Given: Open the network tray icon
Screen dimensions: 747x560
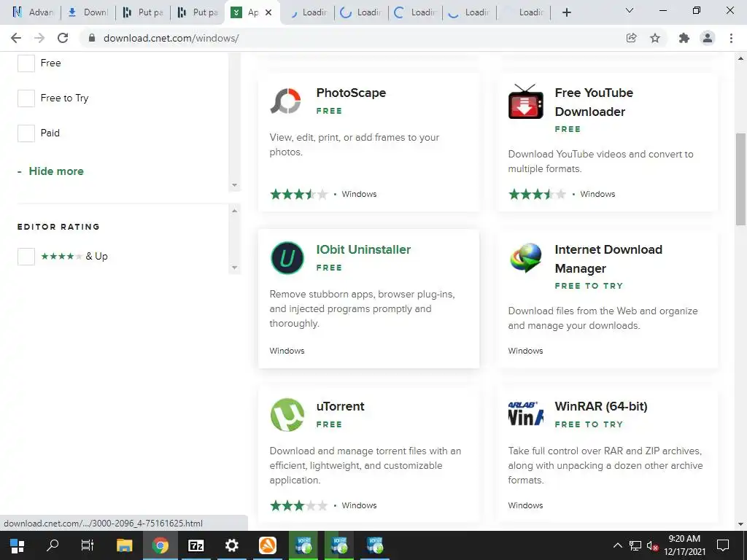Looking at the screenshot, I should point(635,545).
